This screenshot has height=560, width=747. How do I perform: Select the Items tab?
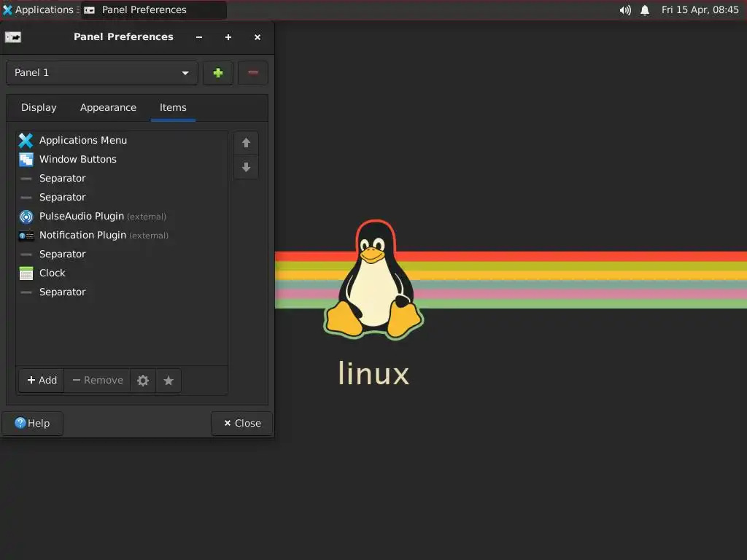173,108
